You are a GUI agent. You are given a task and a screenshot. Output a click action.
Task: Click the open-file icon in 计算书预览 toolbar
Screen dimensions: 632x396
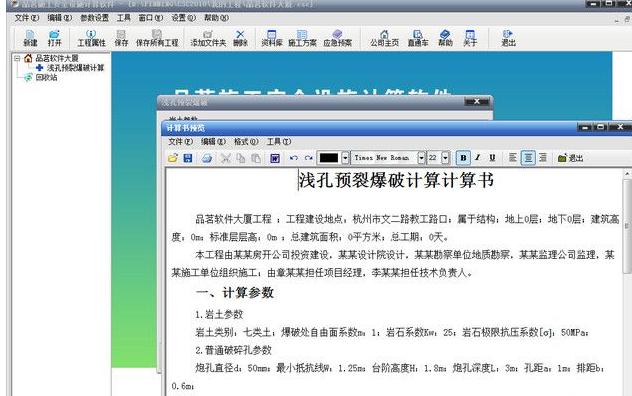173,158
